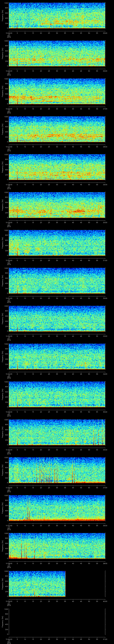Click the '34:00' end time label
Image resolution: width=114 pixels, height=644 pixels.
point(105,374)
